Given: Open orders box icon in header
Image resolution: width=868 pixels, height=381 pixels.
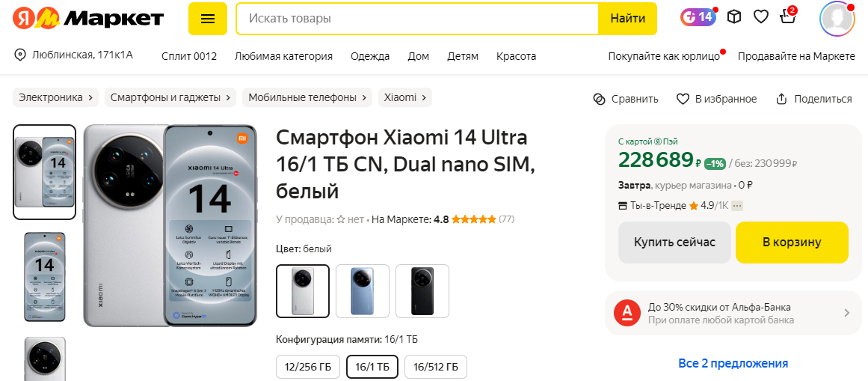Looking at the screenshot, I should (x=734, y=17).
